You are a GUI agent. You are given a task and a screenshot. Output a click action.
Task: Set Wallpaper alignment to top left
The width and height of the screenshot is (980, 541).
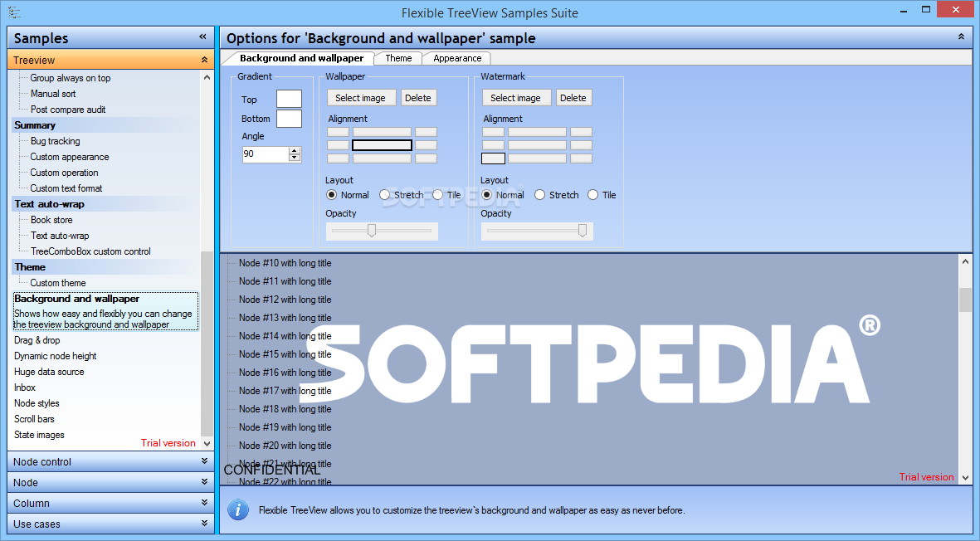click(x=338, y=132)
